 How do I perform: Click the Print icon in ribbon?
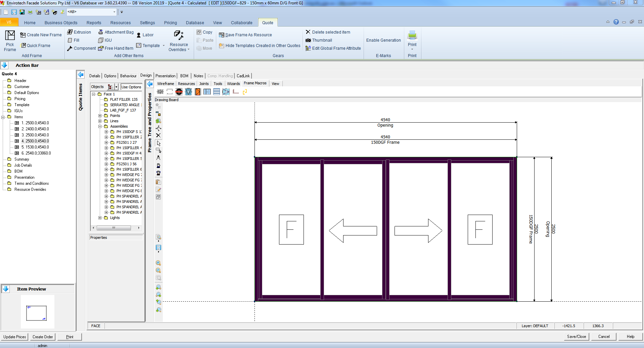click(x=412, y=36)
